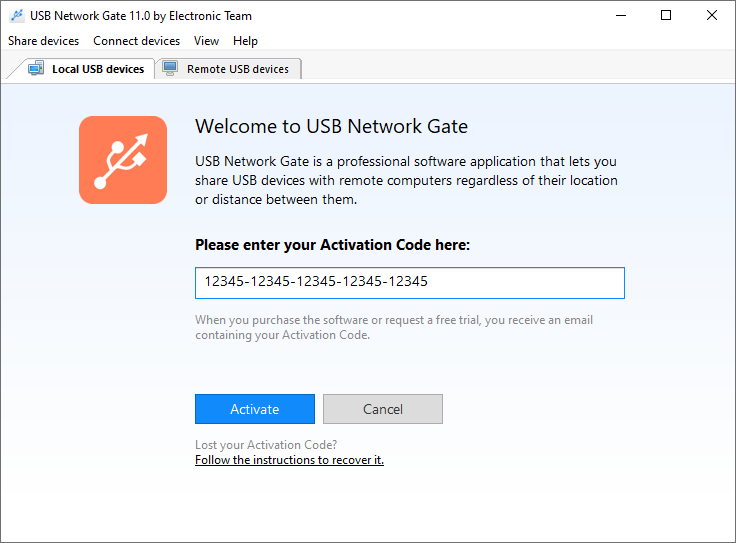Click the monitor icon on Remote USB devices tab

click(170, 69)
